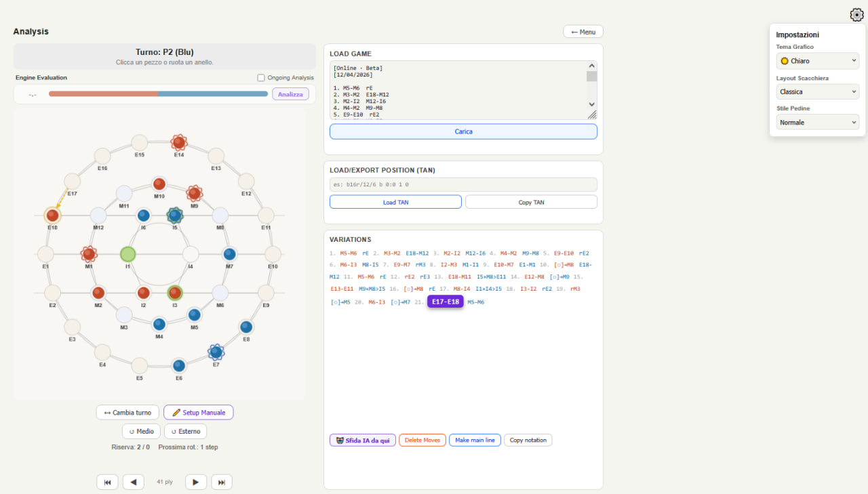This screenshot has height=494, width=868.
Task: Enable the Ongoing Analysis checkbox
Action: coord(261,78)
